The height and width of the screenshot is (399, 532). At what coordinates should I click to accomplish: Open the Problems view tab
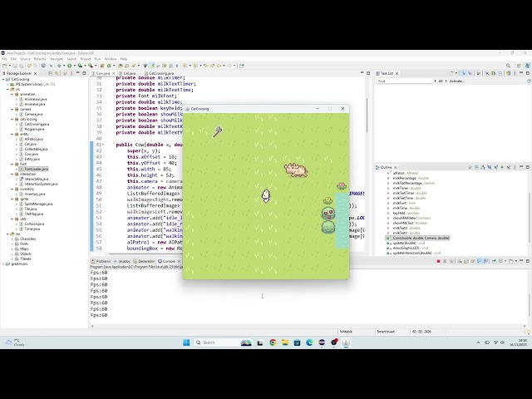(x=101, y=261)
